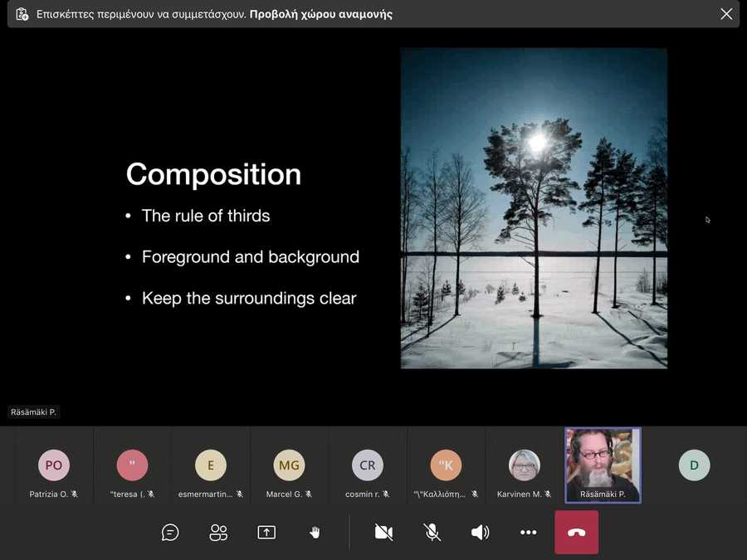This screenshot has height=560, width=747.
Task: Select the D participant avatar
Action: click(694, 465)
